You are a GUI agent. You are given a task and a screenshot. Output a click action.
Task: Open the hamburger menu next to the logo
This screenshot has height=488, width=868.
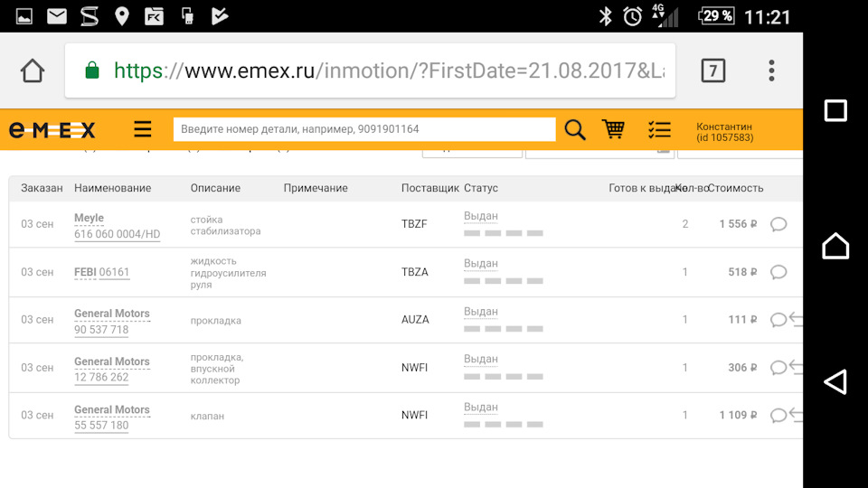coord(142,129)
